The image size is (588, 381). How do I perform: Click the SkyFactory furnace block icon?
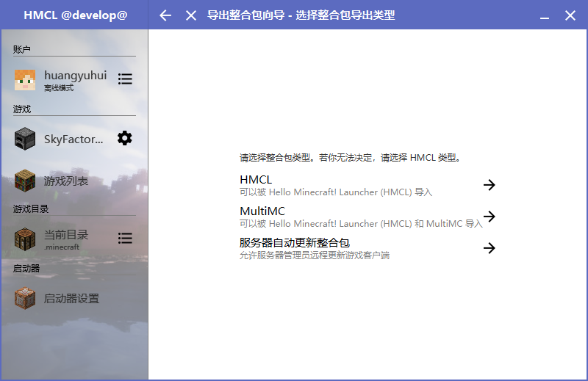(25, 139)
